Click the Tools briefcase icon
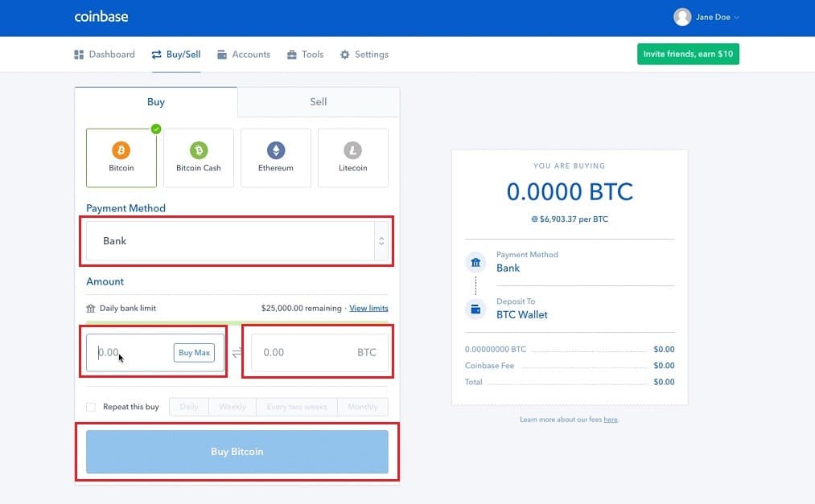Viewport: 815px width, 504px height. 291,55
